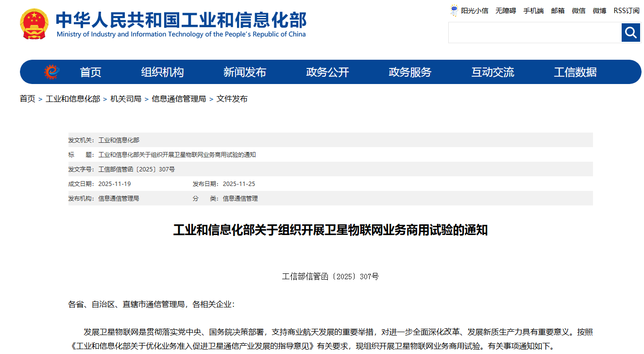644x354 pixels.
Task: Subscribe via the RSS订阅 link
Action: point(626,11)
